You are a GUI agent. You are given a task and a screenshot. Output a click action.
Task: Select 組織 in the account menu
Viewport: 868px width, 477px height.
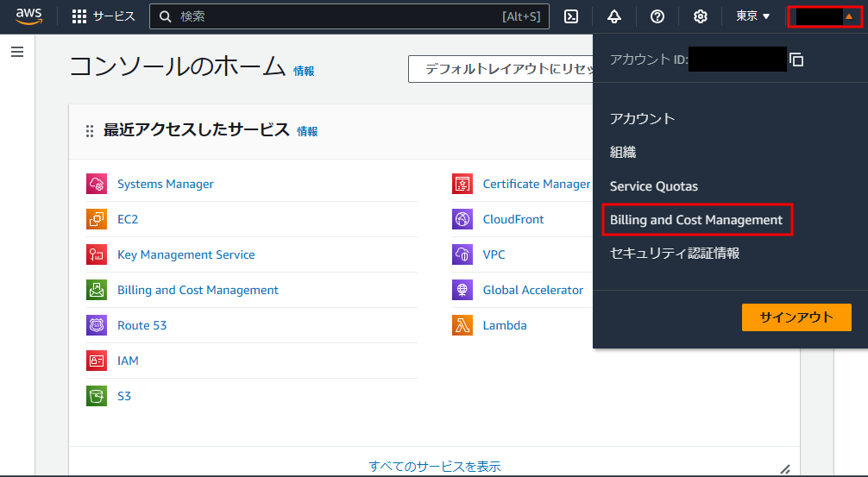pyautogui.click(x=623, y=152)
